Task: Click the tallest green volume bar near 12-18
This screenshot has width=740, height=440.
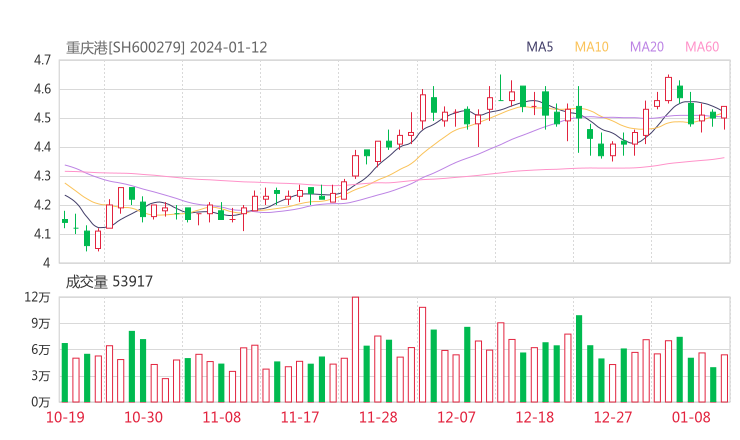Action: [579, 359]
